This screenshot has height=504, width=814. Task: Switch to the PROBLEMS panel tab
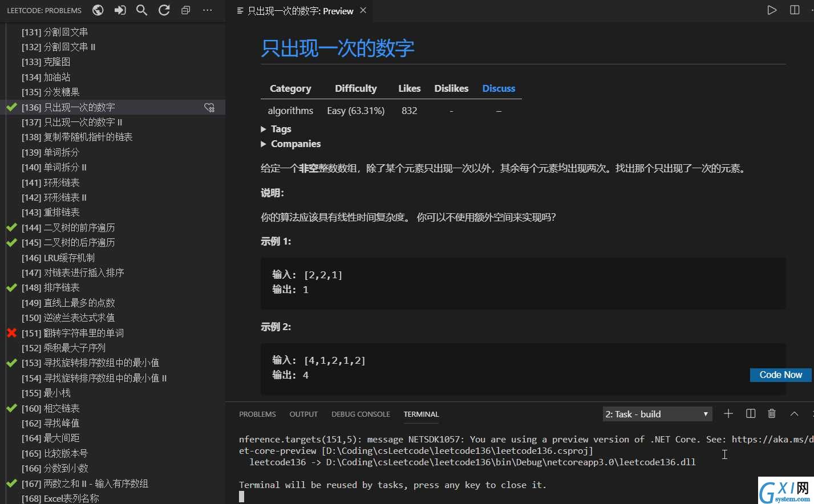(x=257, y=414)
